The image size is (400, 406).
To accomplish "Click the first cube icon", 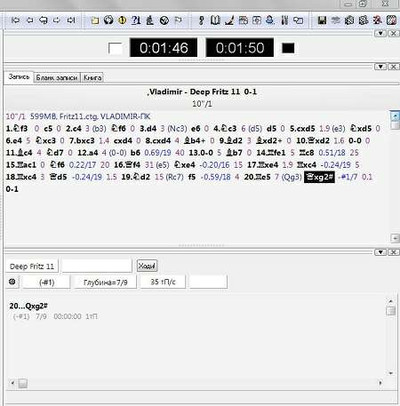I will (349, 21).
